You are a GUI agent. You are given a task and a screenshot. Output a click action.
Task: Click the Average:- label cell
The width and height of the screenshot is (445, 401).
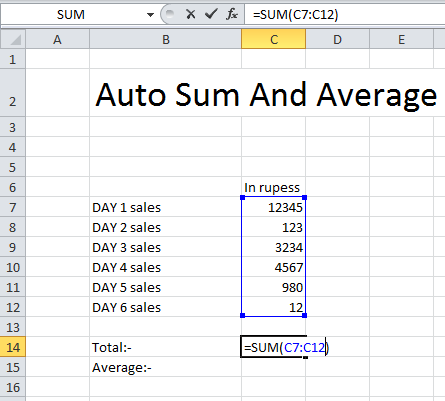click(x=166, y=367)
